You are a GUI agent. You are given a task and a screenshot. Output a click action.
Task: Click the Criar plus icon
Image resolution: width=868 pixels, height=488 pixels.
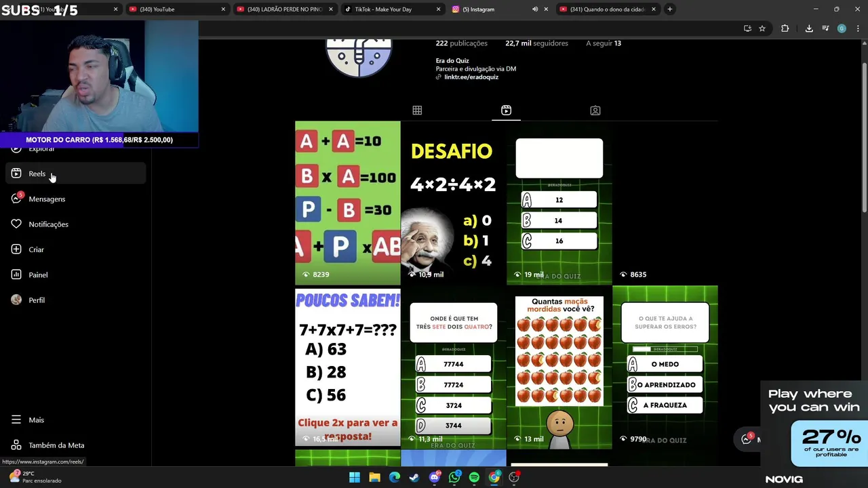tap(16, 249)
